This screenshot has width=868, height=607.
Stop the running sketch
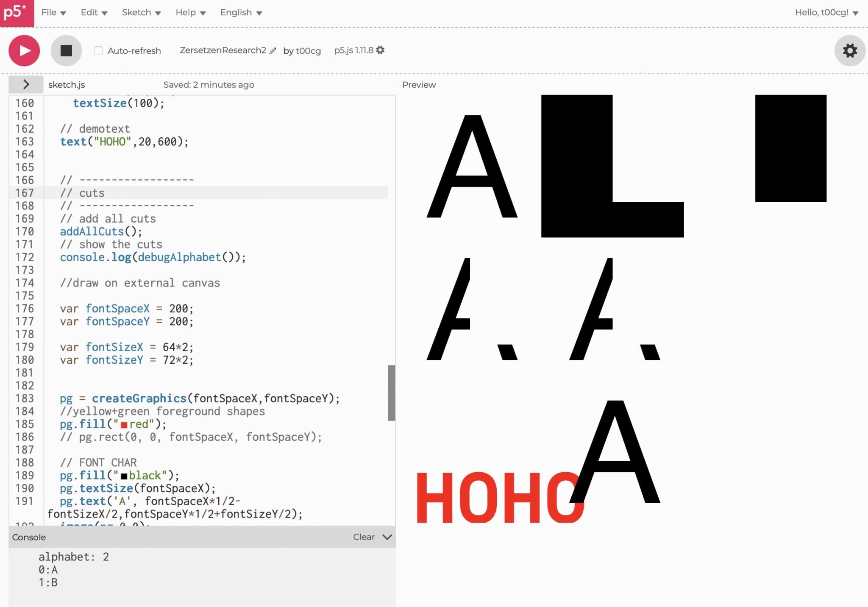[x=66, y=51]
